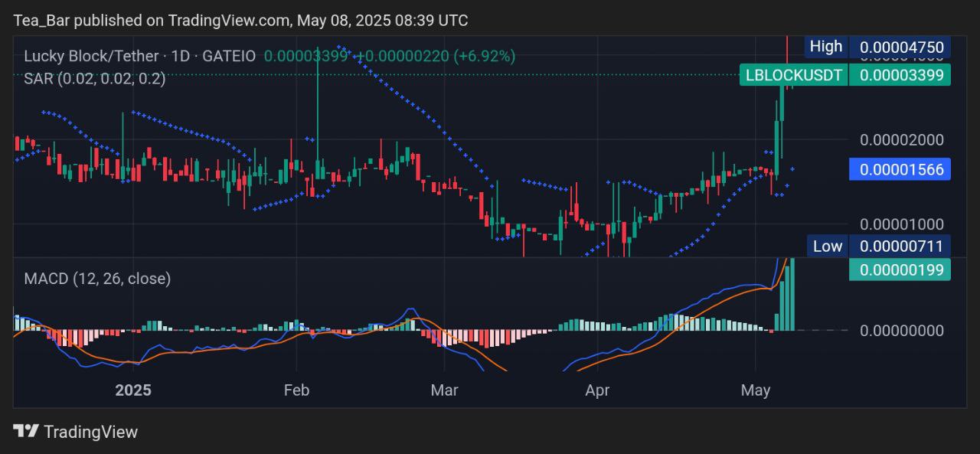Screen dimensions: 980x454
Task: Click the 0.00004750 high price value
Action: [x=901, y=47]
